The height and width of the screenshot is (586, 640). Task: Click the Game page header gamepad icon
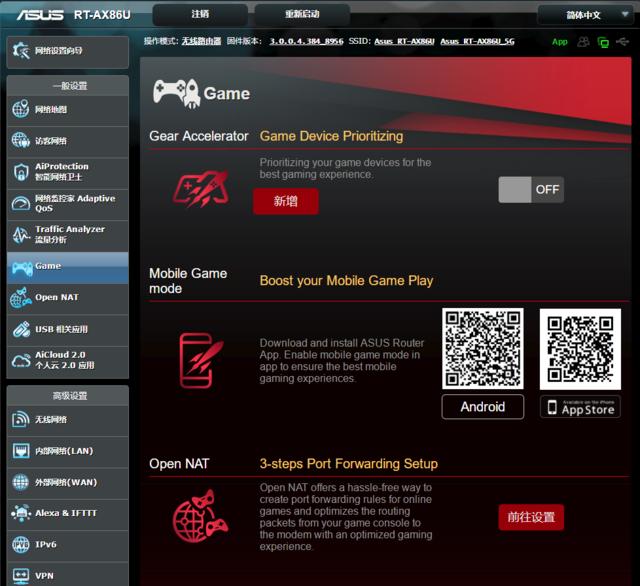(x=177, y=93)
